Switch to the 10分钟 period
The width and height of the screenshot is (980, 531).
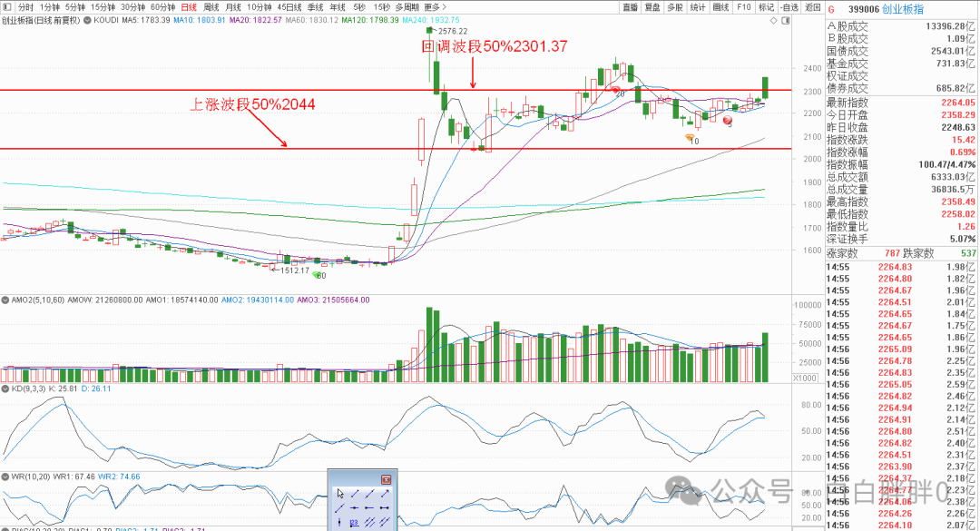[x=259, y=7]
